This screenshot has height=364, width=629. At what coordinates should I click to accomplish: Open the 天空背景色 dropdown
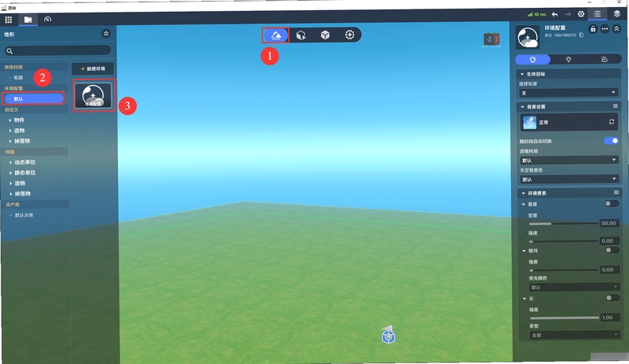[x=568, y=179]
